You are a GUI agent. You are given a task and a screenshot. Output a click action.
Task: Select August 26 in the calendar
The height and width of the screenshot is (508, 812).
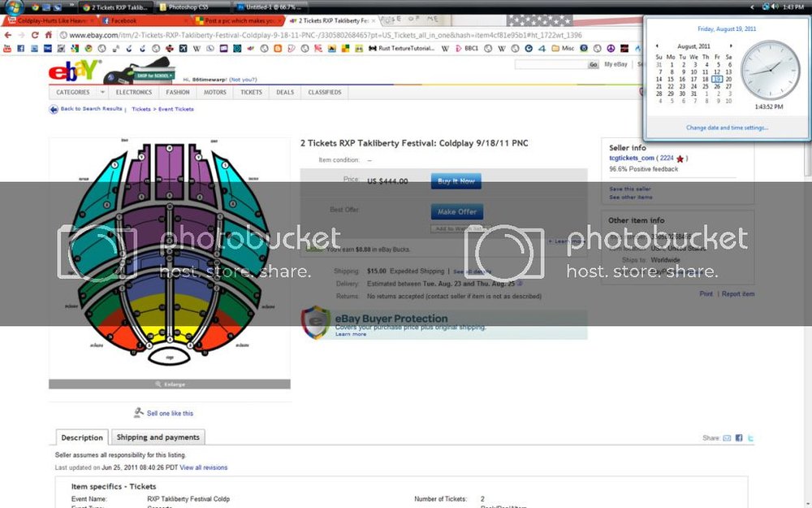coord(717,87)
